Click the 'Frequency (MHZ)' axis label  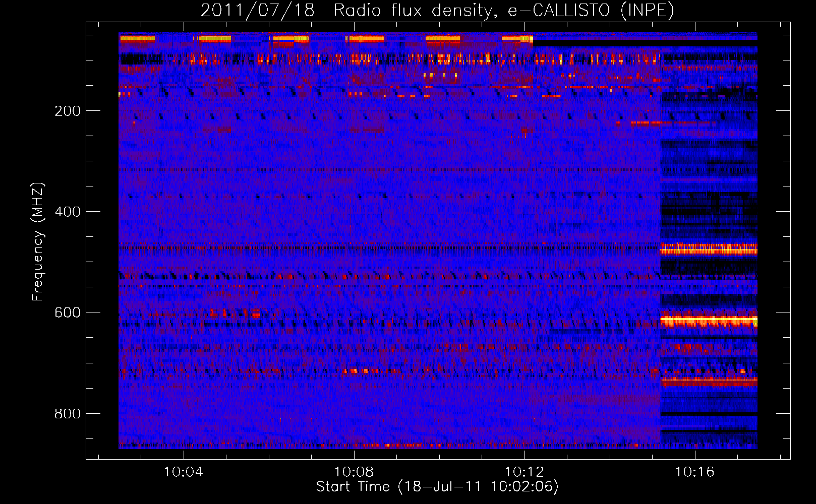38,241
